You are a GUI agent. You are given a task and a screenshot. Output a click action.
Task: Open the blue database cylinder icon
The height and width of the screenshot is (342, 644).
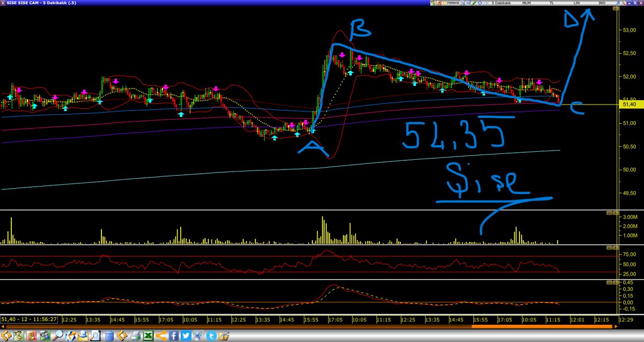click(x=109, y=336)
